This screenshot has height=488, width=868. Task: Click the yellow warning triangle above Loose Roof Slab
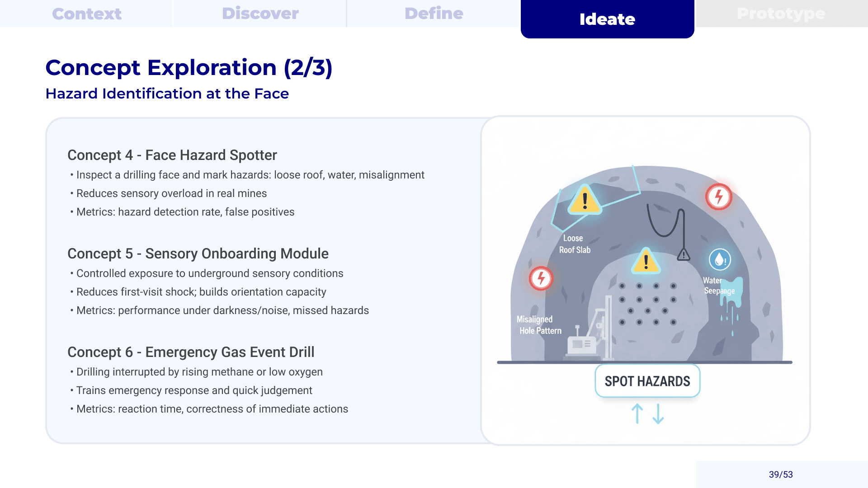coord(585,200)
